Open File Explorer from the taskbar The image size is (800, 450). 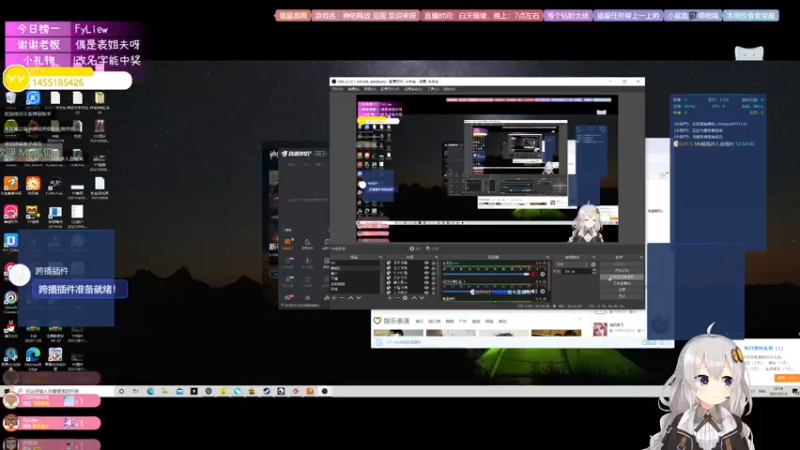pos(164,391)
